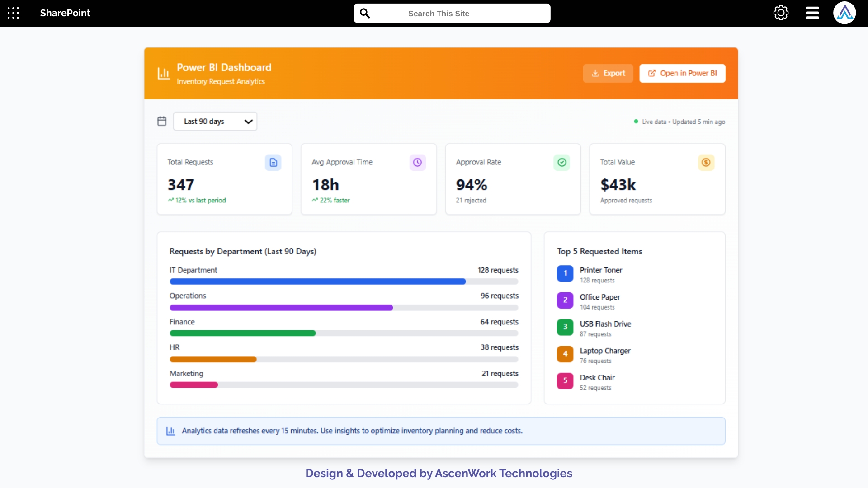Click the SharePoint menu label
The height and width of the screenshot is (488, 868).
coord(65,13)
